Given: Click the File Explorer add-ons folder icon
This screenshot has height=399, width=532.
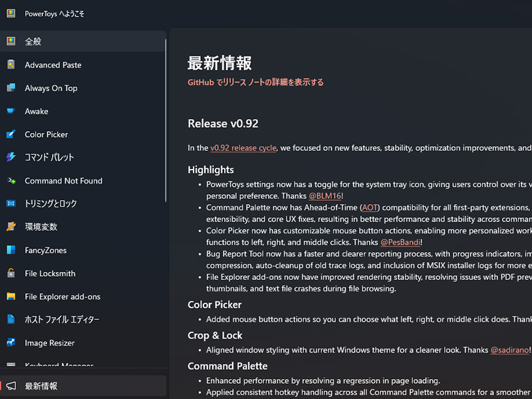Looking at the screenshot, I should tap(11, 296).
